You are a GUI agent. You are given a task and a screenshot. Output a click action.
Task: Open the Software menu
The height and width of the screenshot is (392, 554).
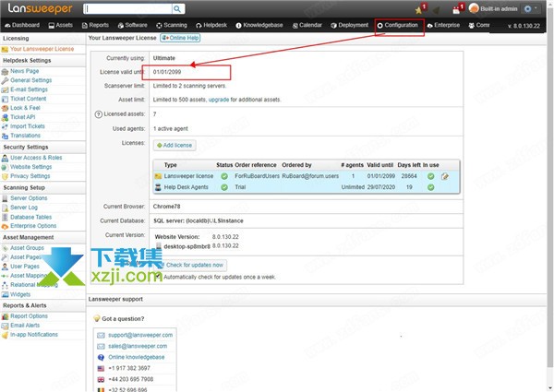132,25
